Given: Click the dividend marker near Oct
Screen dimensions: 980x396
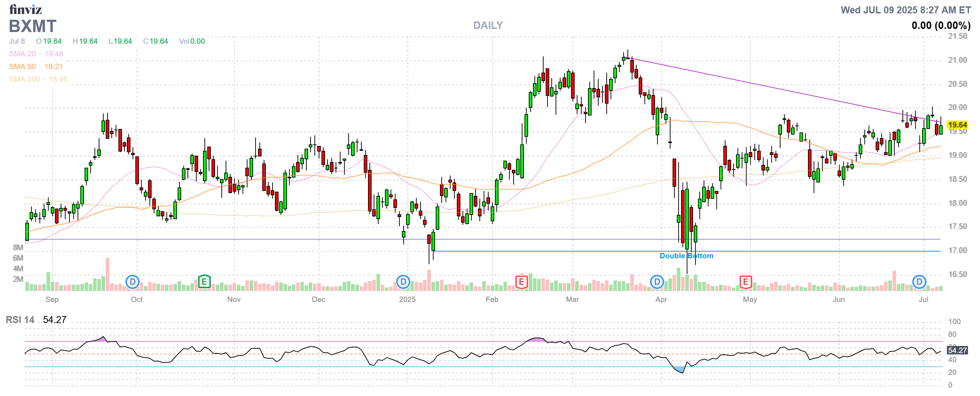Looking at the screenshot, I should [x=133, y=282].
